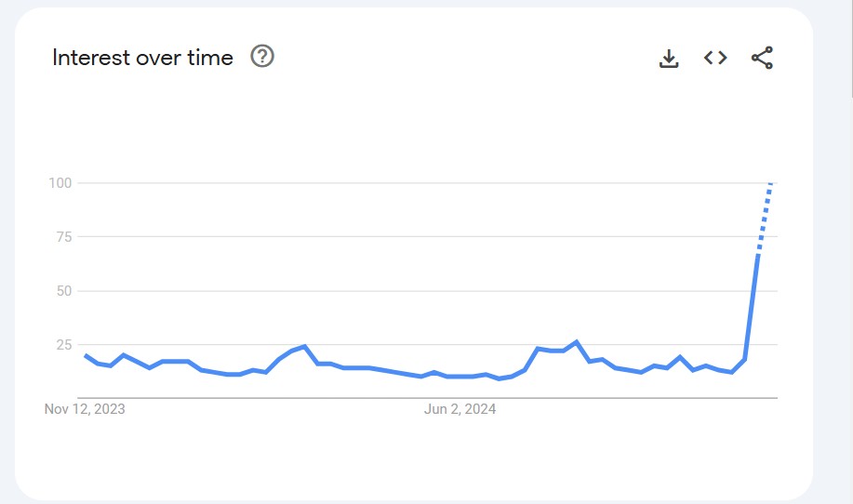Download the chart data as CSV
The width and height of the screenshot is (853, 504).
coord(668,59)
